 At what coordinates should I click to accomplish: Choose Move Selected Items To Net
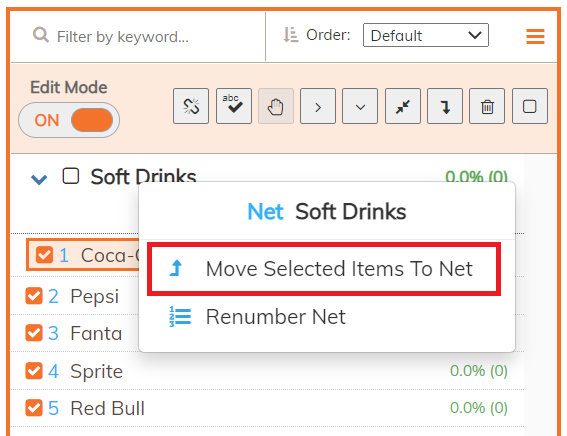(324, 269)
